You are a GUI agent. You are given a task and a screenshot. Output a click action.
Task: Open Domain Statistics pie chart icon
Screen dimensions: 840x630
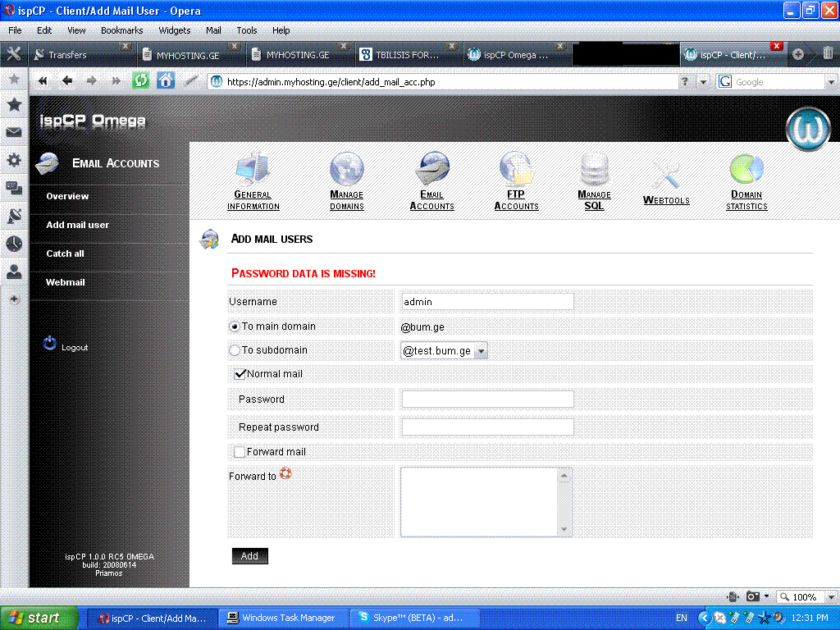[x=746, y=169]
